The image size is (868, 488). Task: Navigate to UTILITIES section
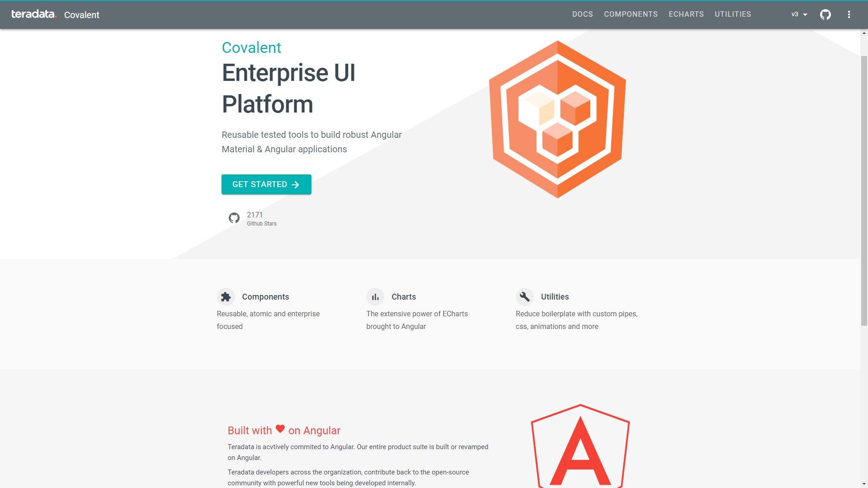pyautogui.click(x=732, y=14)
